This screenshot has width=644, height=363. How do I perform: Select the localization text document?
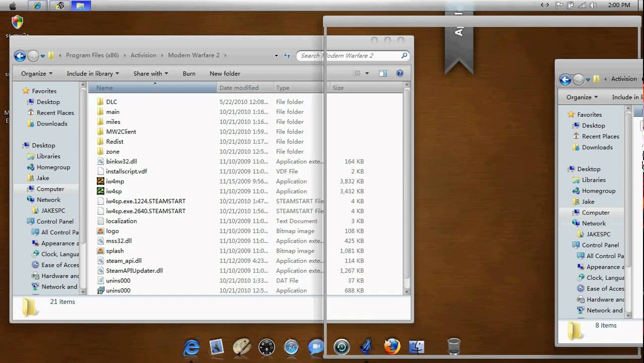pos(121,221)
